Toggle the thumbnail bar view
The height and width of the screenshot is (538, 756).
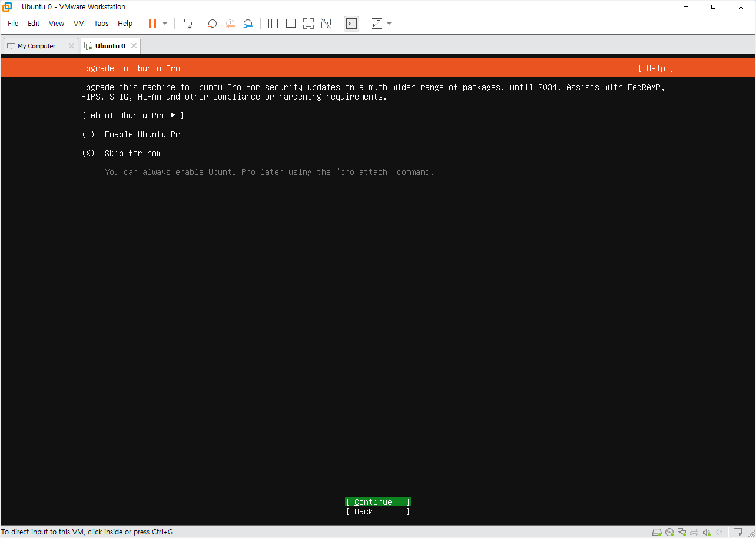pyautogui.click(x=291, y=24)
